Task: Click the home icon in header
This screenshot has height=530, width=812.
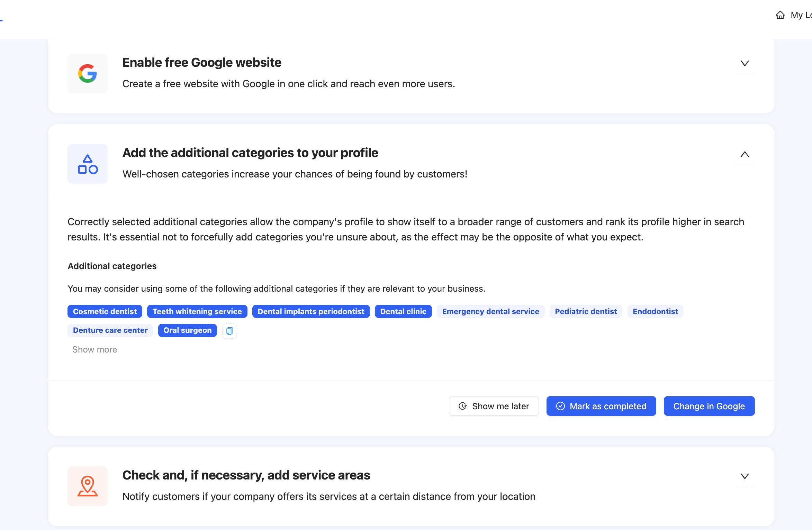Action: (x=780, y=15)
